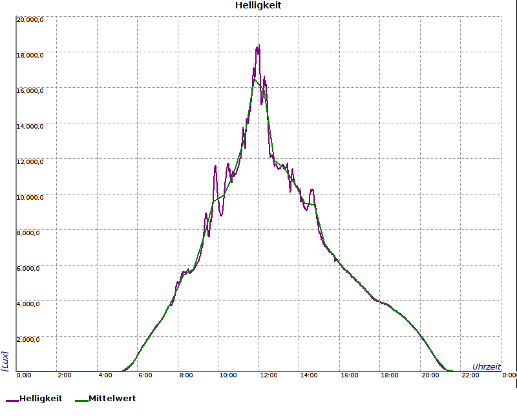Click the 12:00 tick on time axis
Screen dimensions: 517x420
click(x=268, y=375)
